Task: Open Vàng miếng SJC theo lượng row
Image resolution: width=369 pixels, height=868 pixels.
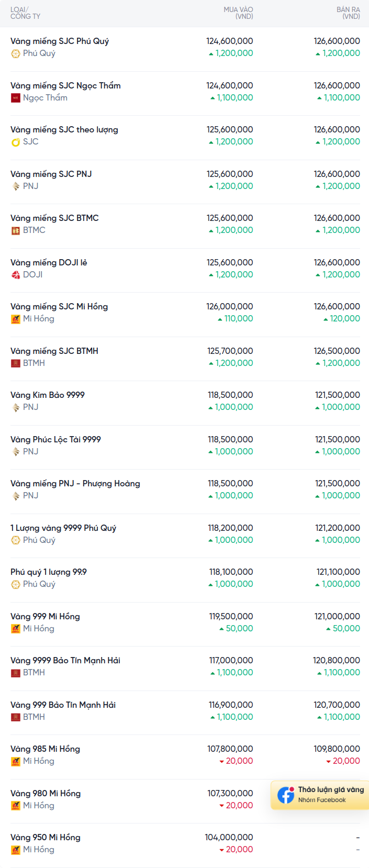Action: point(185,138)
